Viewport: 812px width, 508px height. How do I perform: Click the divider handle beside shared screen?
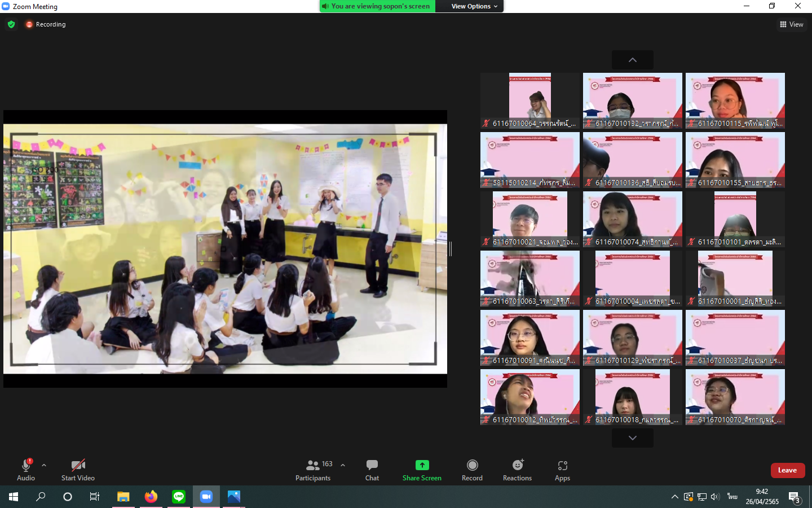451,248
